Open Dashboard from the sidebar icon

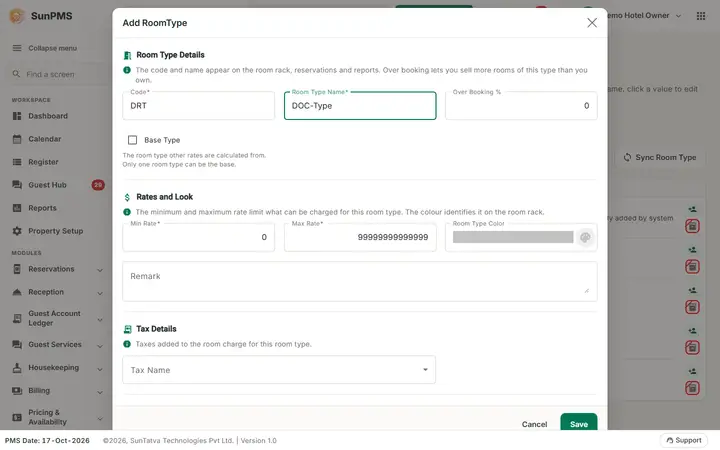click(17, 116)
